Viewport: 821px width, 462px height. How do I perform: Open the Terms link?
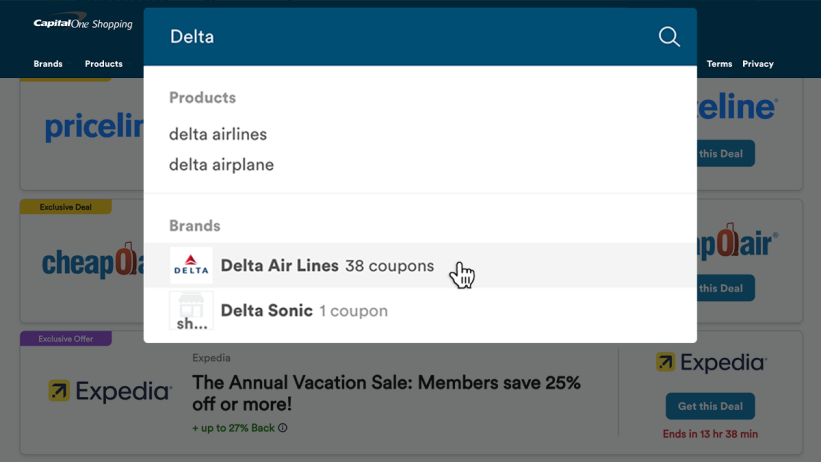(719, 64)
